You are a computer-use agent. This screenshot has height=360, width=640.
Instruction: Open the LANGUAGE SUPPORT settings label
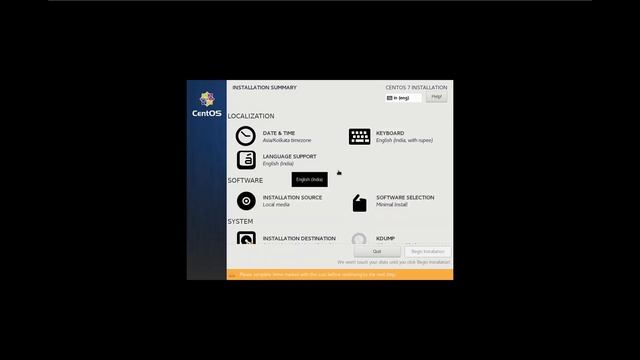(x=289, y=156)
